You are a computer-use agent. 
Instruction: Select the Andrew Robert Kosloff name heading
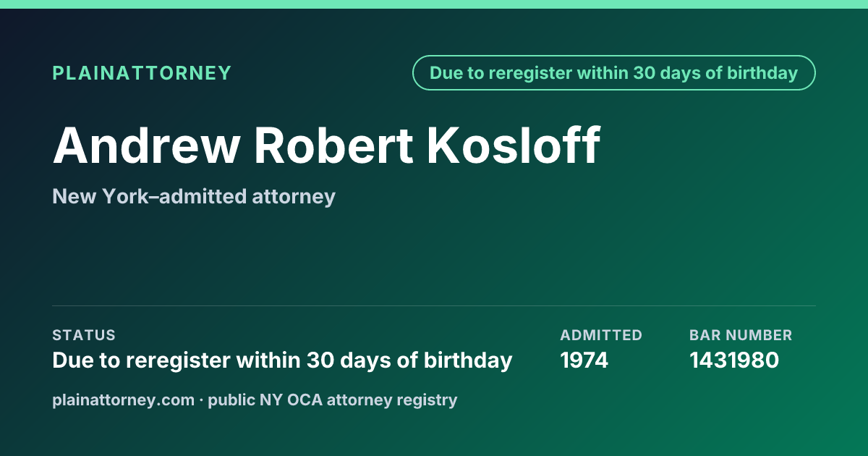point(326,145)
